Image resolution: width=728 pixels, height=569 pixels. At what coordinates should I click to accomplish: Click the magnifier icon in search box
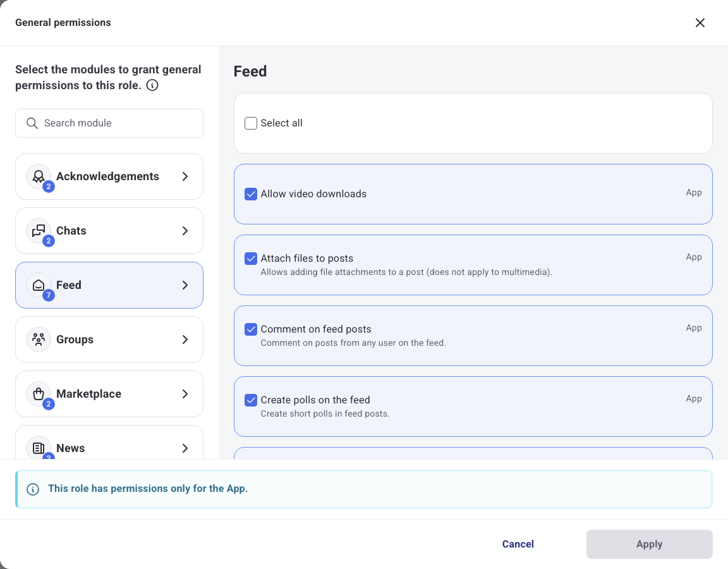coord(32,123)
